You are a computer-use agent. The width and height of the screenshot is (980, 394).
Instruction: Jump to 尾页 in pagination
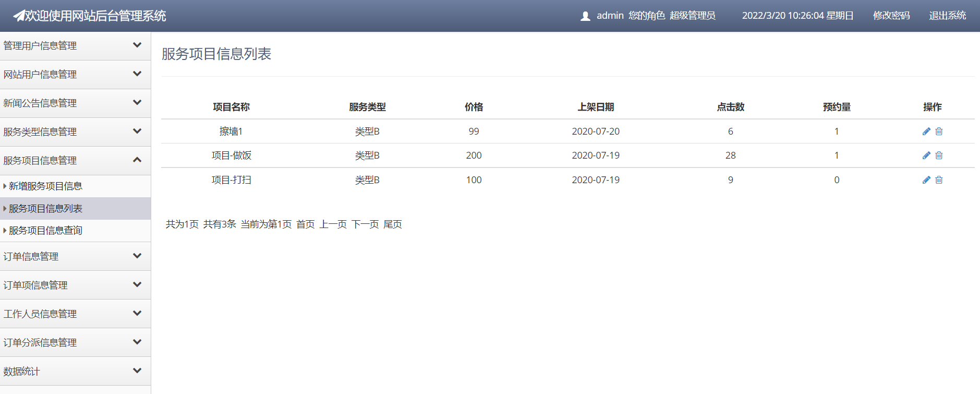pyautogui.click(x=393, y=224)
